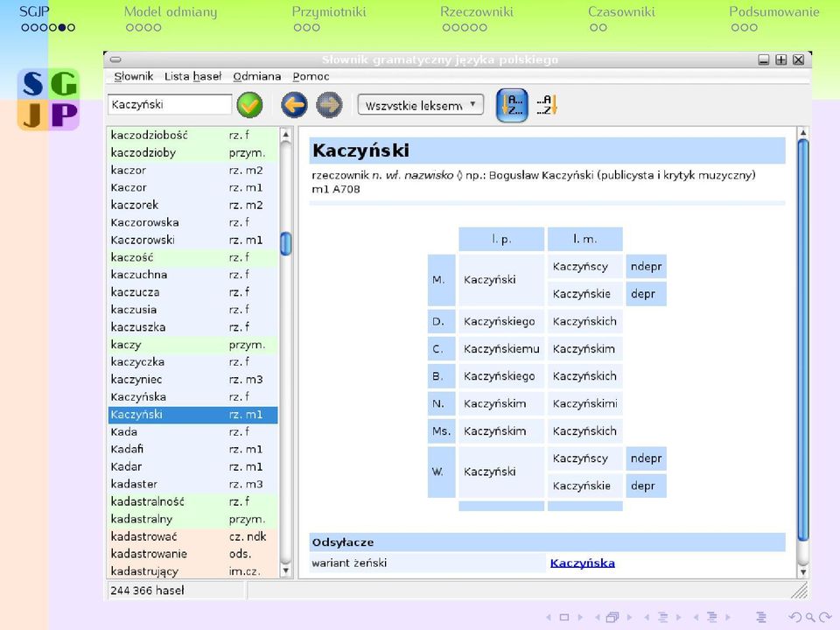Select the capitalized Kaczor entry (rz. m1)

192,187
